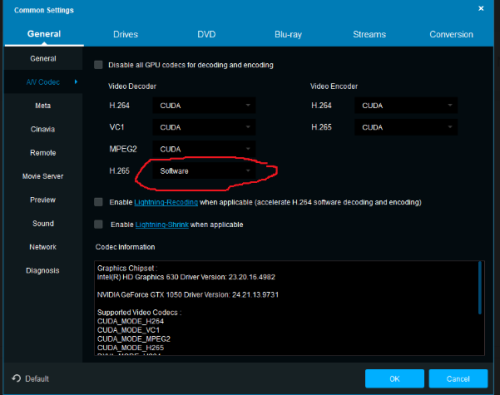The width and height of the screenshot is (500, 395).
Task: Close the Common Settings dialog
Action: 481,8
